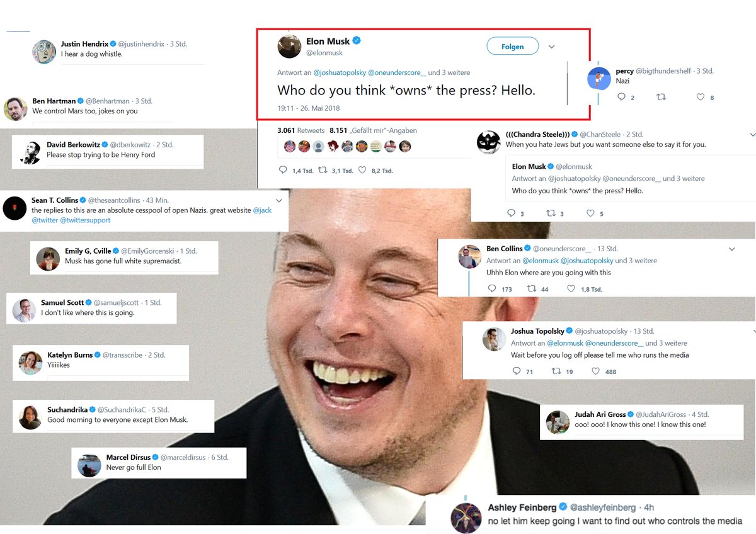Retweet percy's reply
This screenshot has width=756, height=534.
[x=661, y=98]
